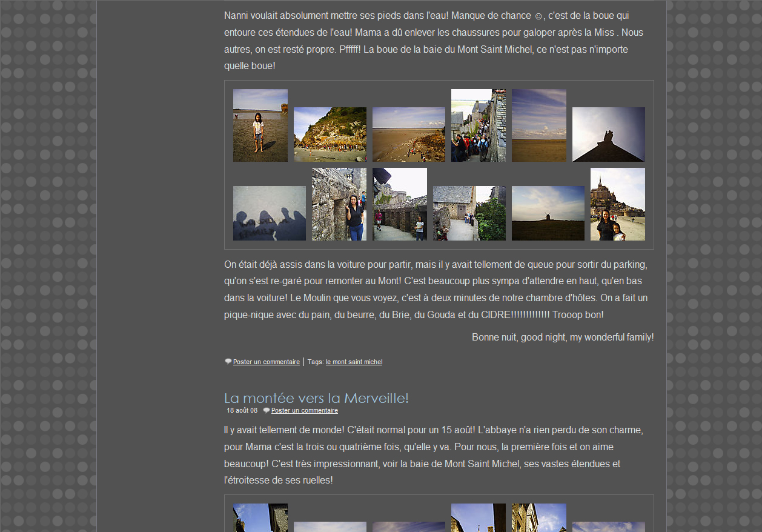
Task: Open 'Poster un commentaire' beside the 18 août date
Action: (x=304, y=410)
